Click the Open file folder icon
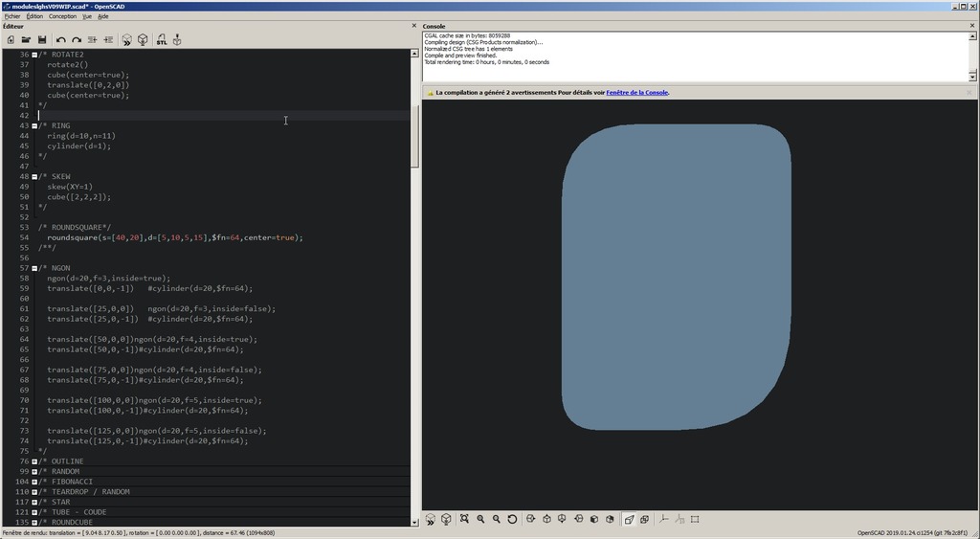Image resolution: width=980 pixels, height=539 pixels. point(27,40)
